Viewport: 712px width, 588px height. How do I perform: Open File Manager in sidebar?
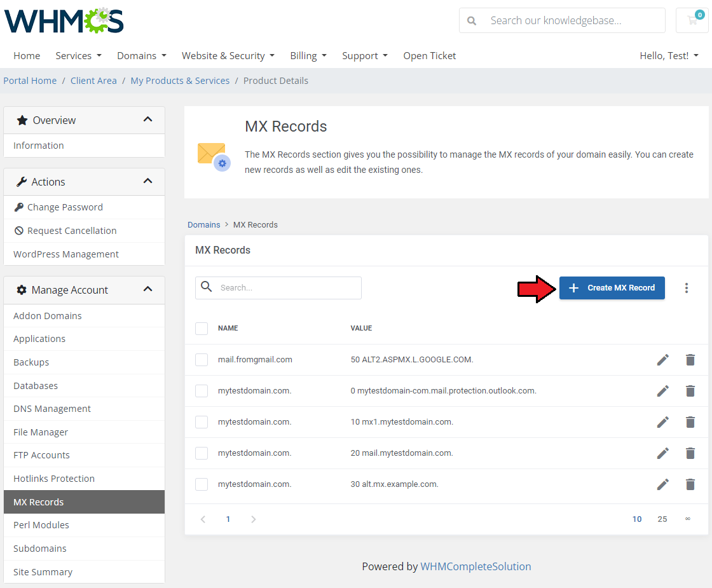(x=84, y=432)
